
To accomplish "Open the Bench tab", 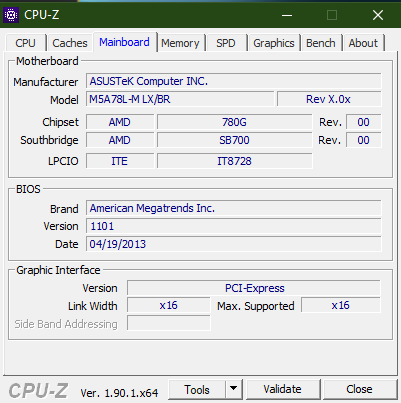I will [321, 43].
